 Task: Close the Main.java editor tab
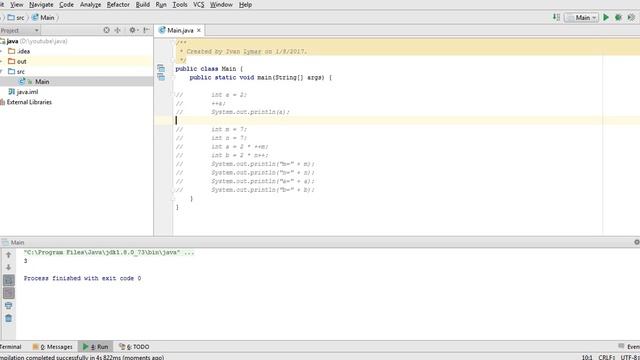click(x=199, y=31)
